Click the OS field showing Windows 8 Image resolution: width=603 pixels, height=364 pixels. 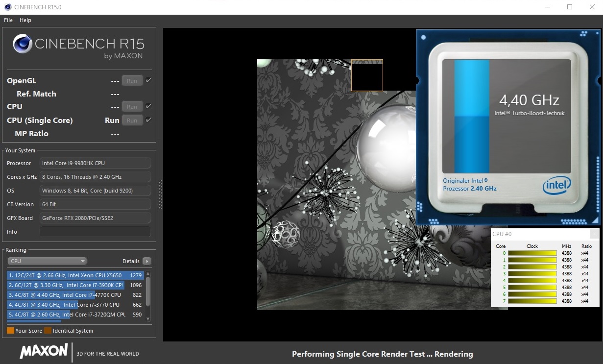(95, 191)
